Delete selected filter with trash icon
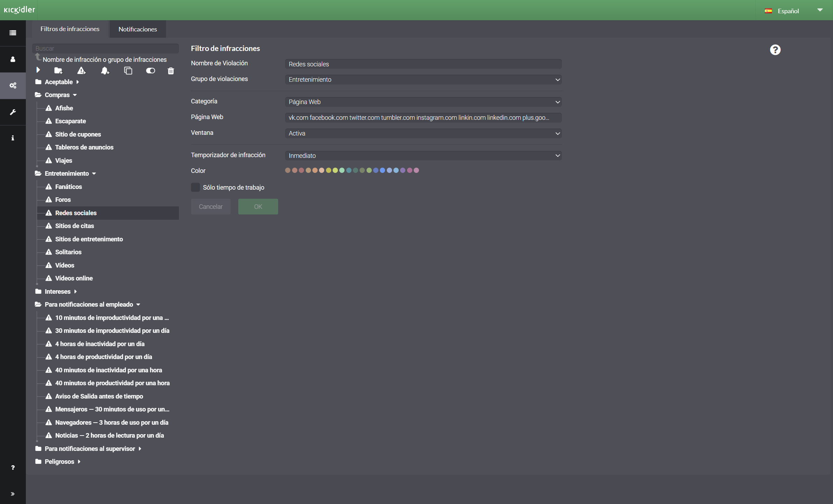The image size is (833, 504). pos(171,71)
